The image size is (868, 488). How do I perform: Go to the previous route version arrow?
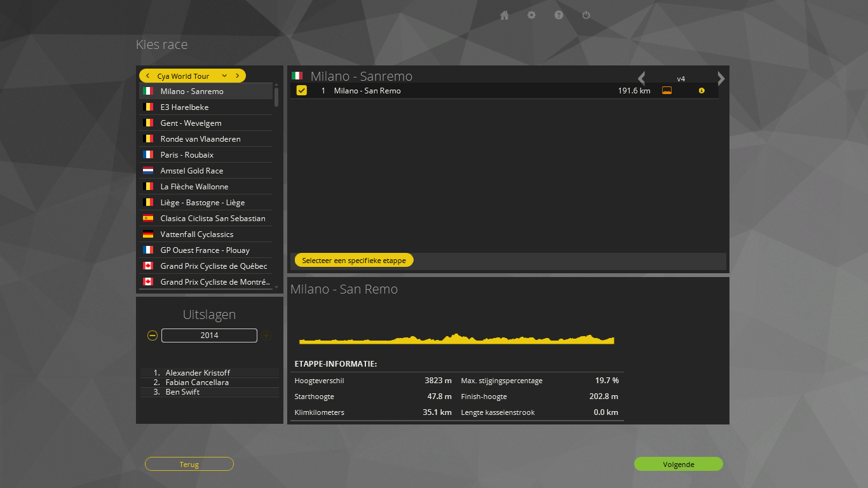(x=642, y=78)
